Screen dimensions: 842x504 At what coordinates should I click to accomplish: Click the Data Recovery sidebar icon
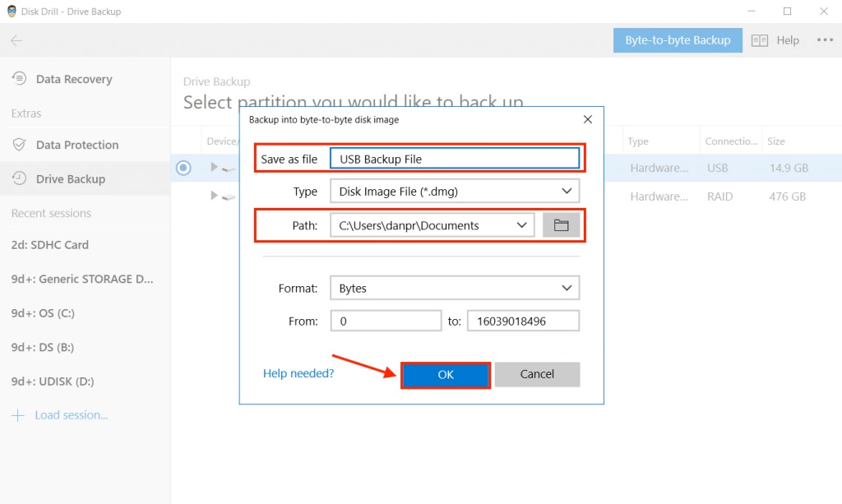(x=20, y=78)
